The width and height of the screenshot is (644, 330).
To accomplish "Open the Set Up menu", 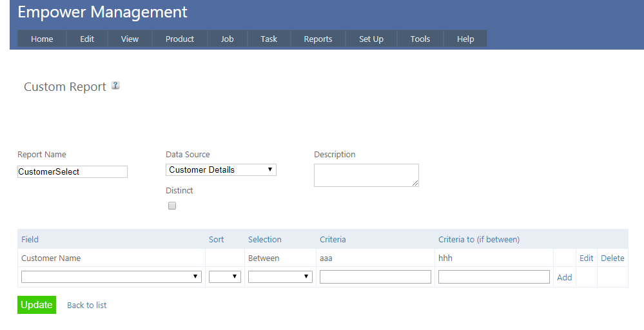I will [371, 39].
